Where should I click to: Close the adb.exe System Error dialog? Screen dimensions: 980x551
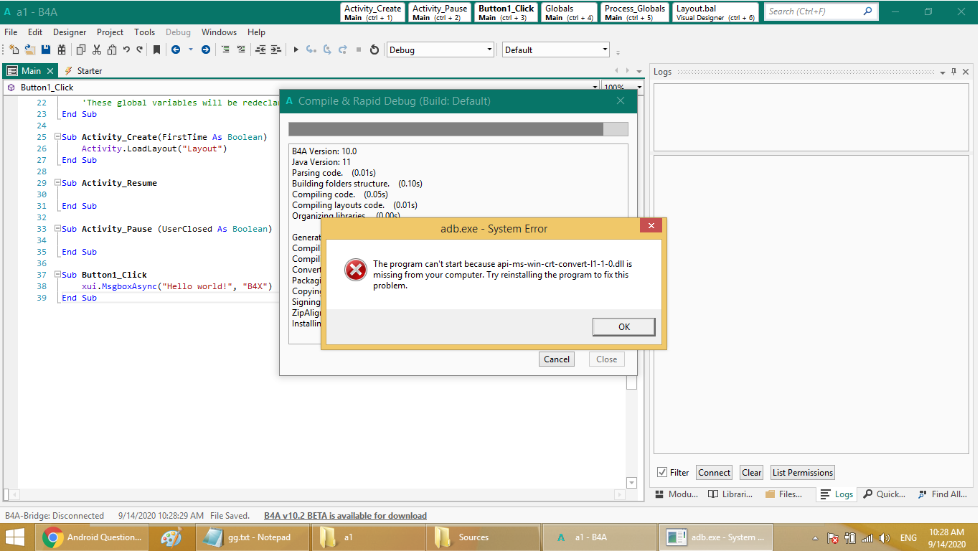click(x=651, y=226)
